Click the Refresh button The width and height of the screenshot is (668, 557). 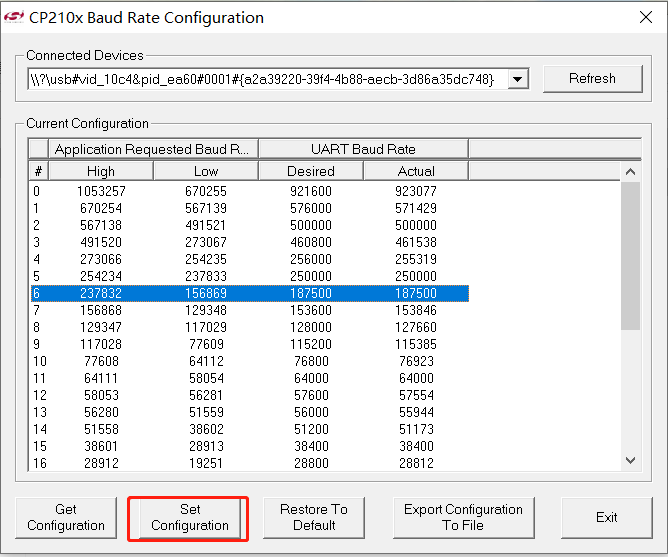(x=593, y=78)
